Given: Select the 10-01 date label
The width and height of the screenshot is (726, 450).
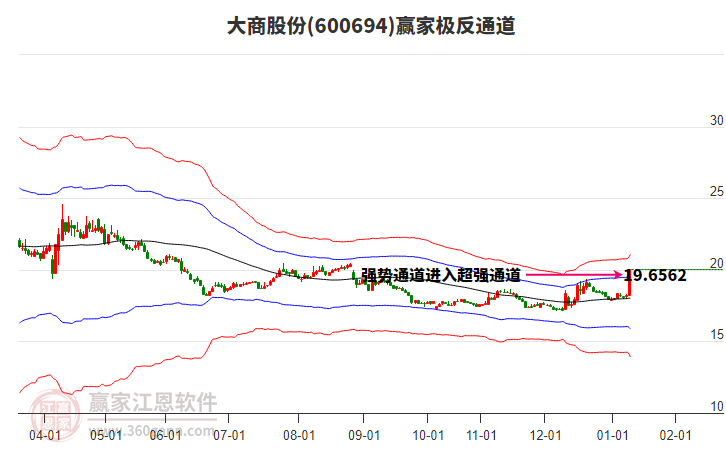Looking at the screenshot, I should click(x=428, y=436).
